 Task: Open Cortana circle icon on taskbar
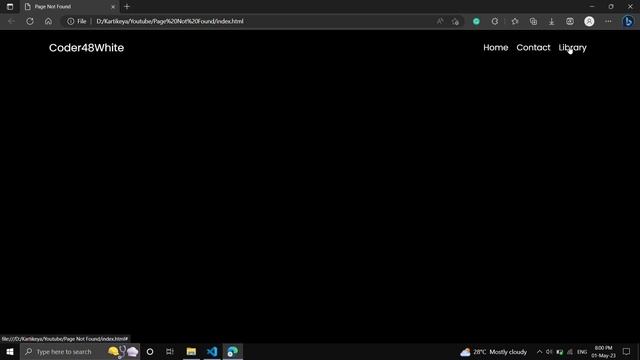[150, 351]
